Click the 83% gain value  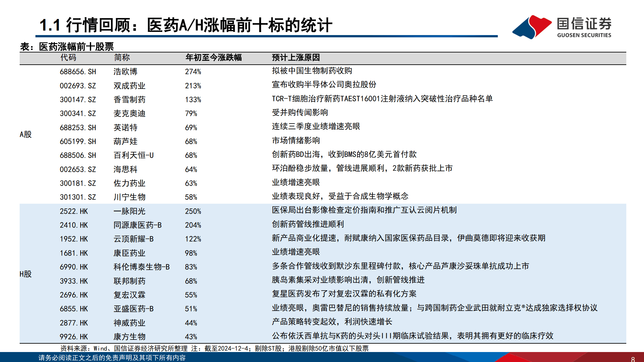coord(191,267)
